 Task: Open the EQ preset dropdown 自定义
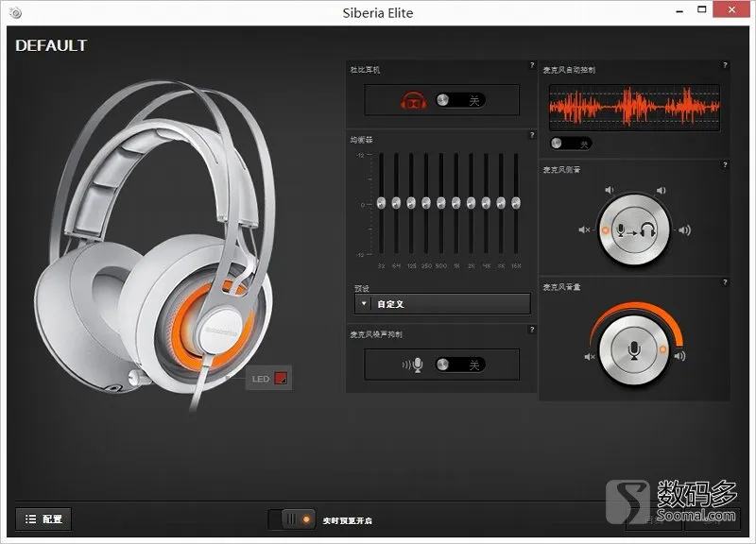442,304
